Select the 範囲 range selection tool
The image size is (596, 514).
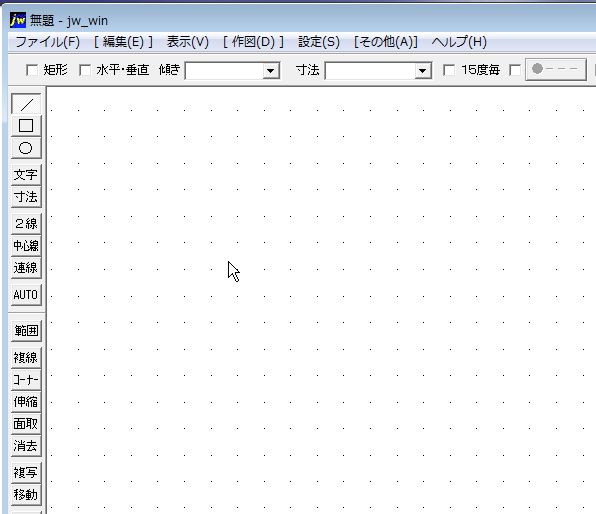click(x=26, y=331)
